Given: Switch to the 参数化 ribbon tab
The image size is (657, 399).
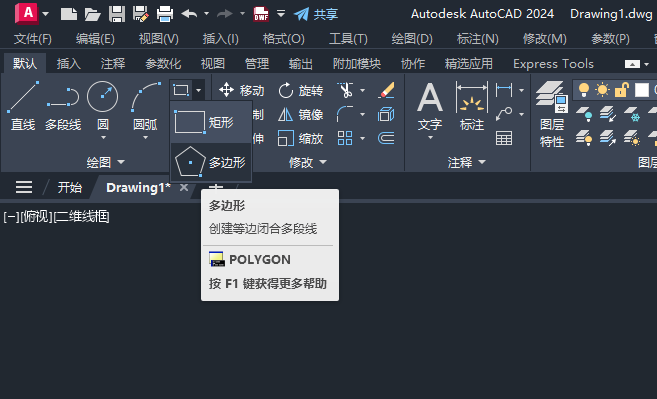Looking at the screenshot, I should [163, 64].
